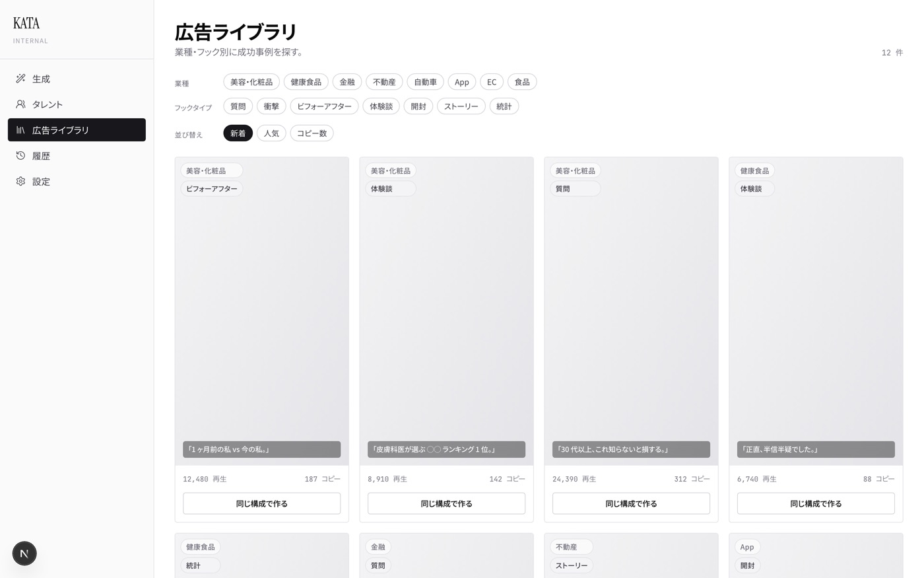Screen dimensions: 924x578
Task: Enable the EC industry filter
Action: point(492,82)
